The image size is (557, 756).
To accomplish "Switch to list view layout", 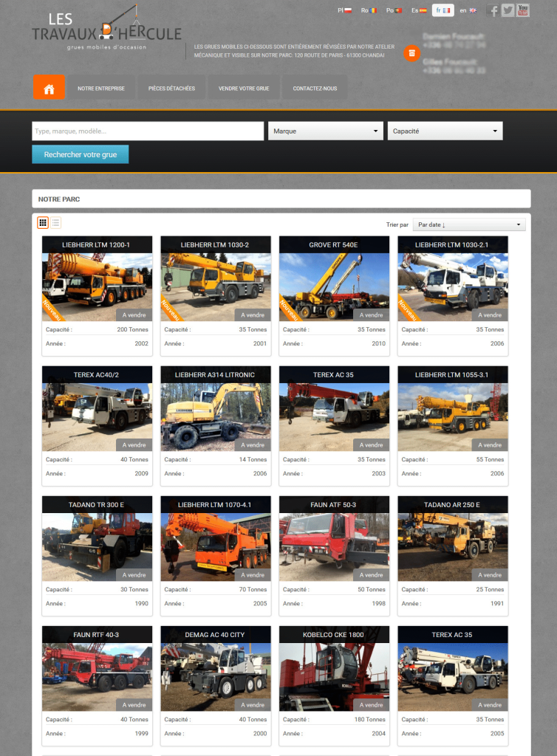I will coord(55,223).
